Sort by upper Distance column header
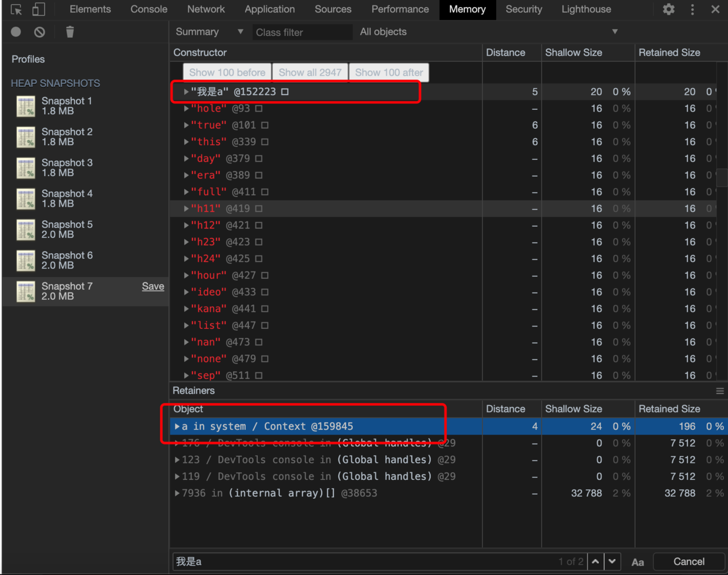 [512, 52]
